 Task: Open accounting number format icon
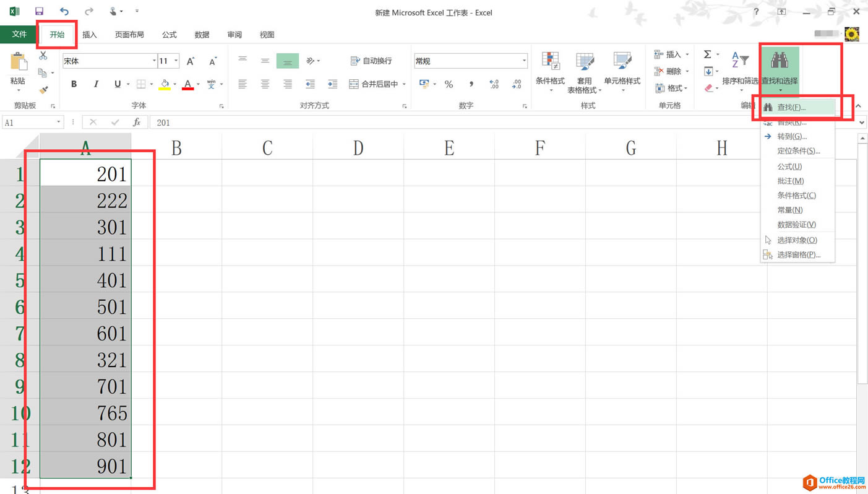(424, 84)
